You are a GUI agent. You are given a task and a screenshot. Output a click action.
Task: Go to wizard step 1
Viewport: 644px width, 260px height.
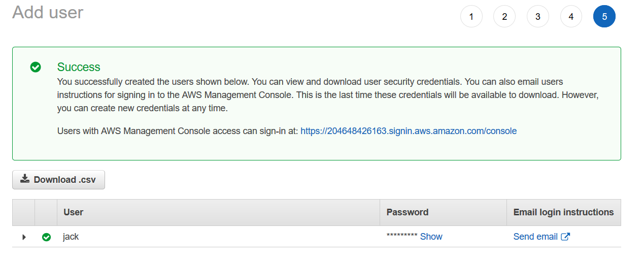point(471,17)
